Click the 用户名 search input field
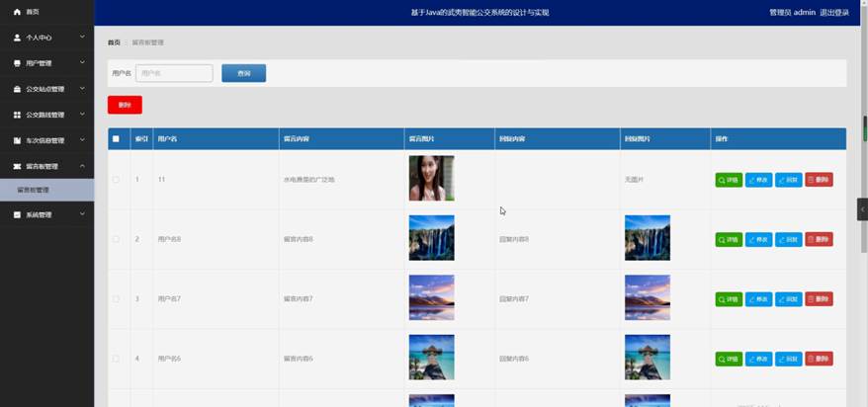The height and width of the screenshot is (407, 868). (x=174, y=73)
